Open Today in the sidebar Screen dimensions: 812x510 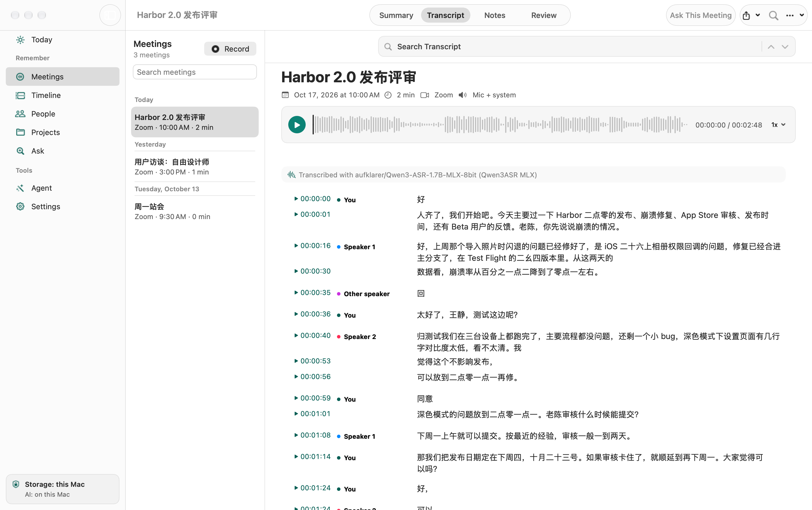click(62, 40)
